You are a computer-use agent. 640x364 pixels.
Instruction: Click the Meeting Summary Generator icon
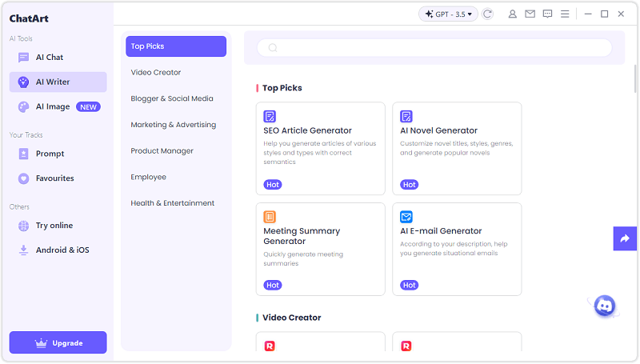point(270,217)
